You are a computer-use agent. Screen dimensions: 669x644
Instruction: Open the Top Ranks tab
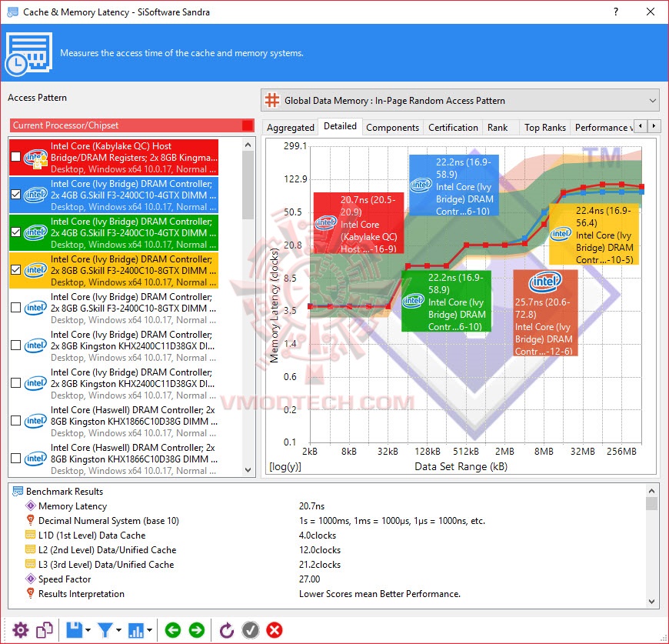point(545,128)
